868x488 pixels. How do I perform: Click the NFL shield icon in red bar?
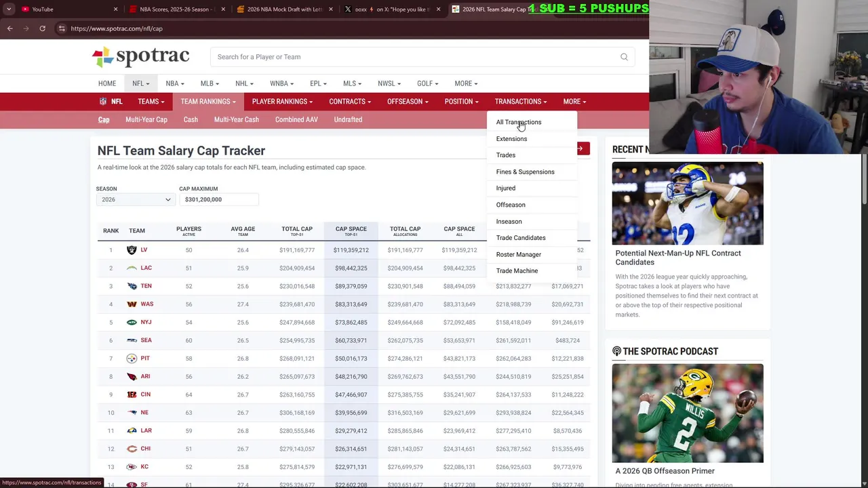coord(103,102)
